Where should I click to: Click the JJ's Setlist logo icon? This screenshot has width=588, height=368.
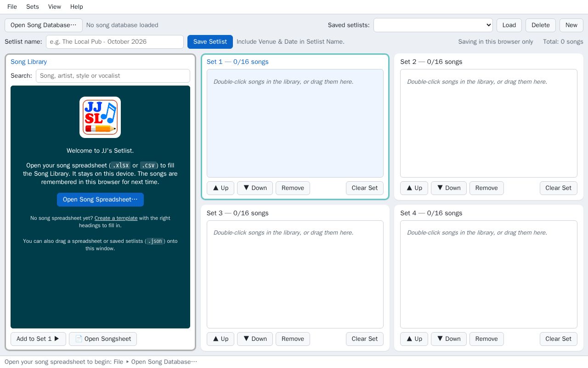[100, 117]
